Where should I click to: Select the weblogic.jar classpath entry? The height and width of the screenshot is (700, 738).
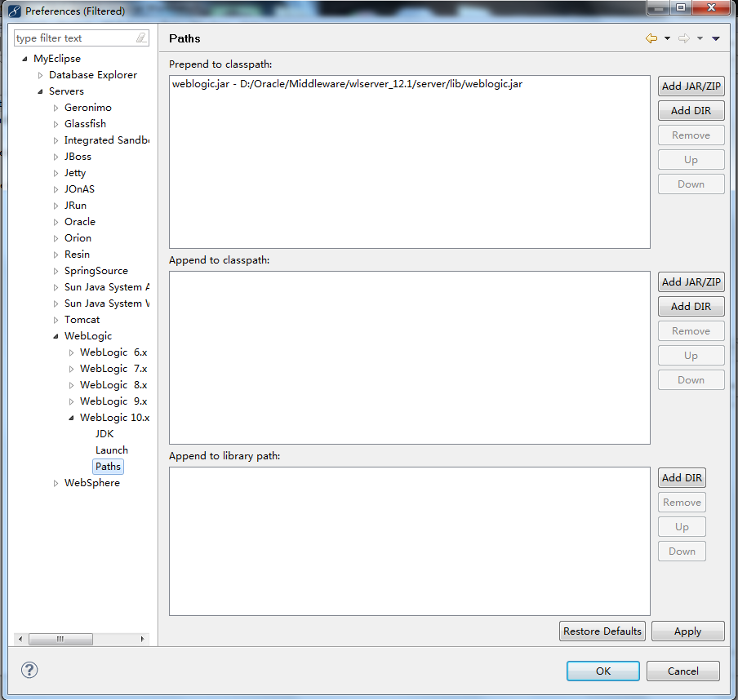point(347,84)
